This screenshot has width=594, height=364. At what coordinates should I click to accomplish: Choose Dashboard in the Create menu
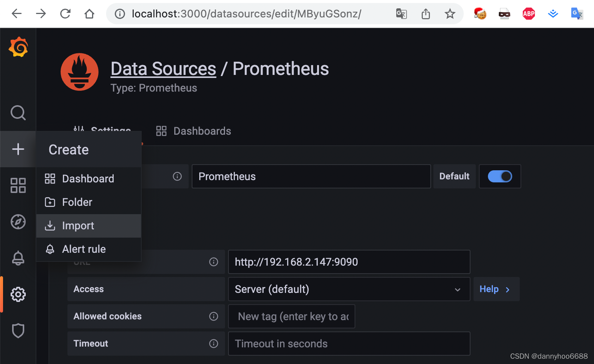(x=88, y=179)
